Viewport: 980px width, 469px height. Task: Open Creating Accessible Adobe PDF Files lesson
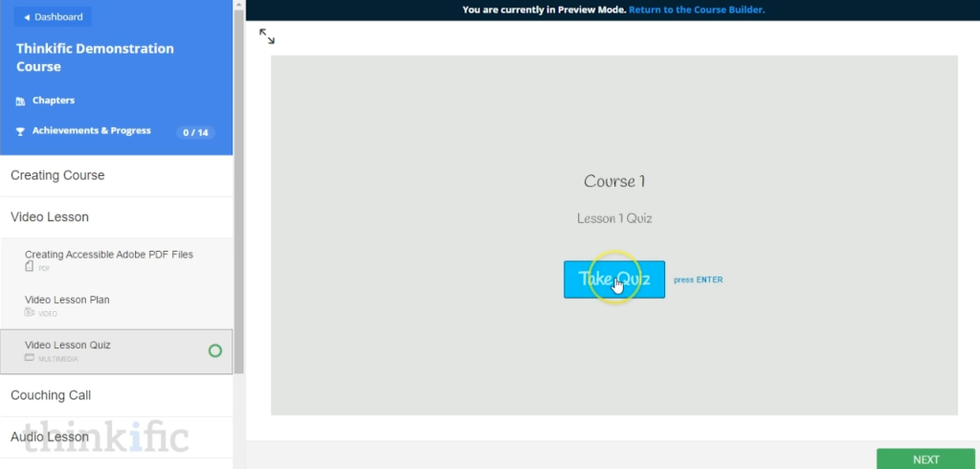click(x=116, y=260)
